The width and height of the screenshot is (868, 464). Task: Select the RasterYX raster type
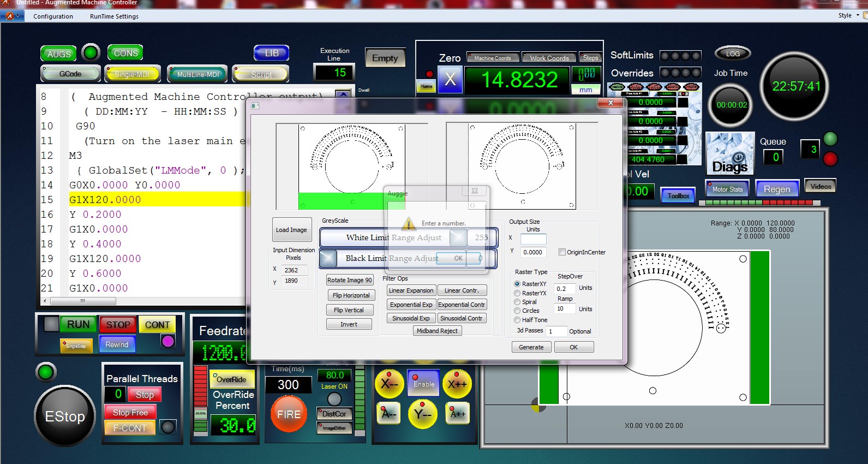pos(517,293)
